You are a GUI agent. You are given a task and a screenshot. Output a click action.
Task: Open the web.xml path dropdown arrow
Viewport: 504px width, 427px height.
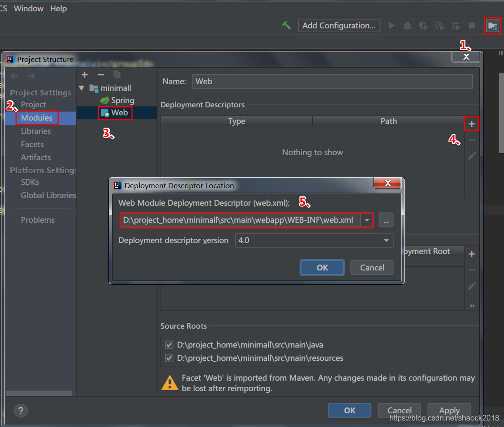[367, 220]
